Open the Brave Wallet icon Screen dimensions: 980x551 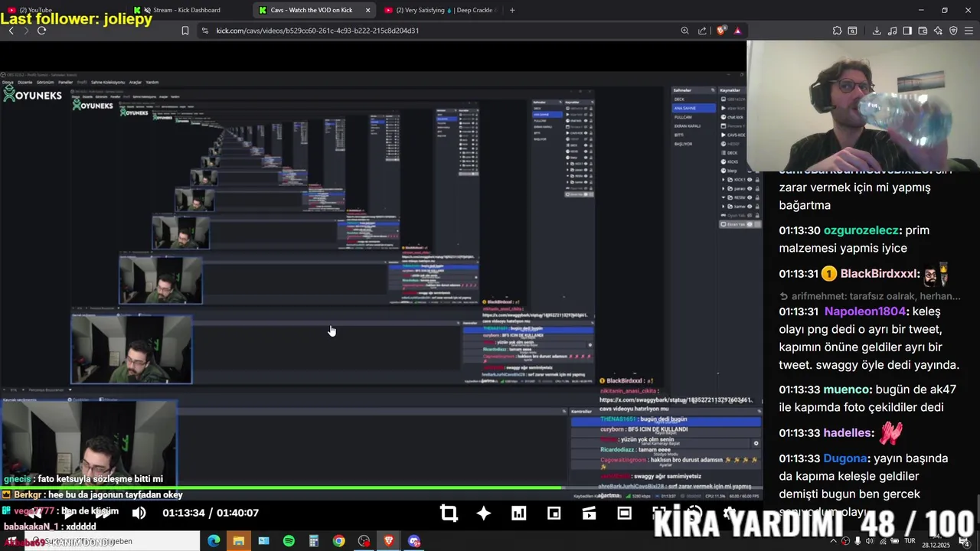click(x=923, y=31)
